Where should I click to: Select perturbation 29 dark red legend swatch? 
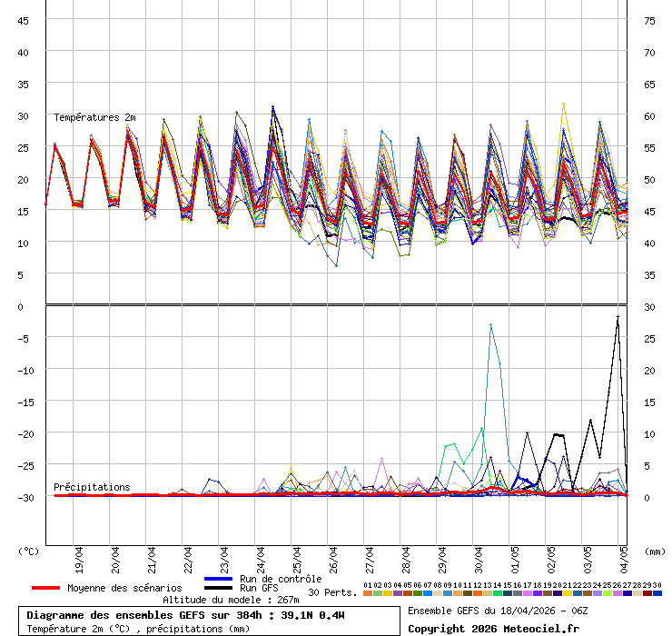647,593
